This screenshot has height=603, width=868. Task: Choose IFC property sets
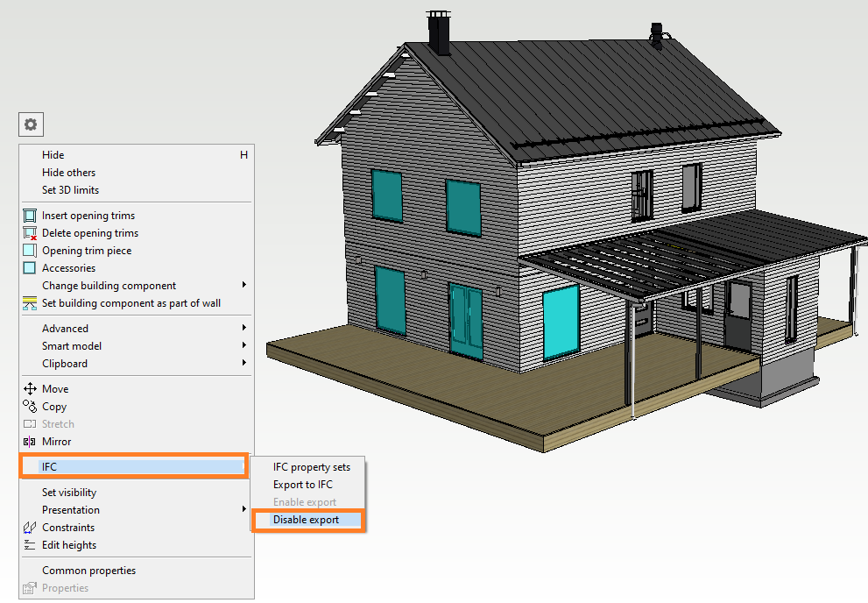(x=311, y=467)
